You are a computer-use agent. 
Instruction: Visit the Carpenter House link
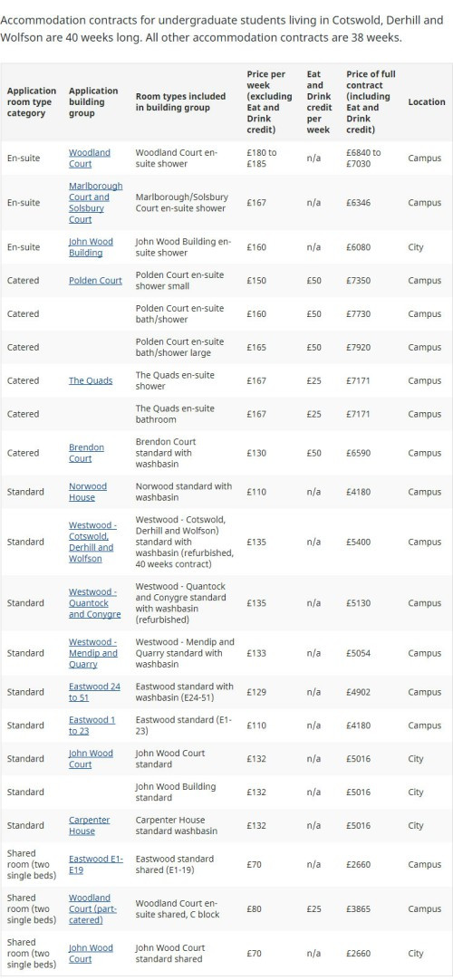[90, 825]
